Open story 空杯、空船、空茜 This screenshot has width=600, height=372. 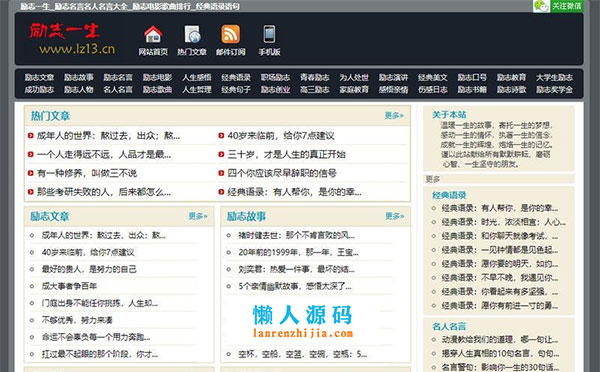[x=303, y=354]
